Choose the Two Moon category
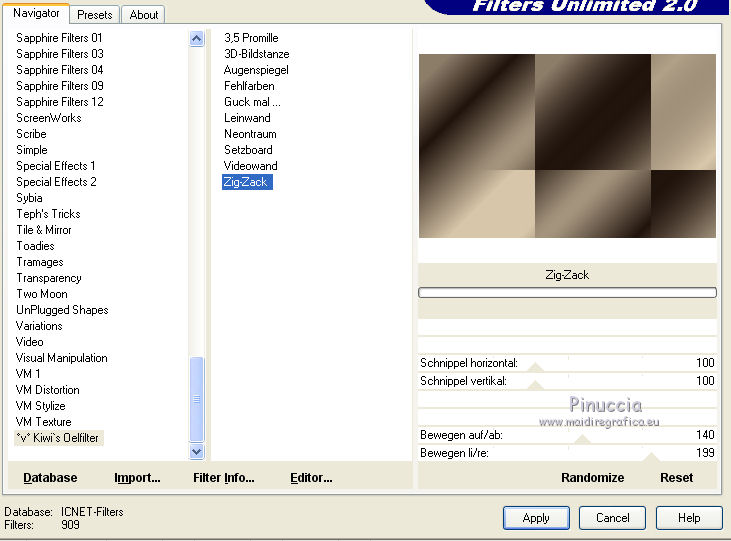 42,294
